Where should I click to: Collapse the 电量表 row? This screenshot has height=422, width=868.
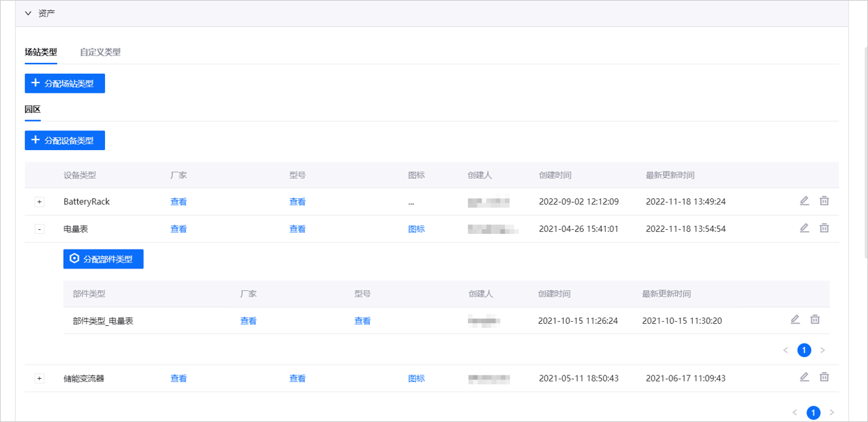(39, 229)
